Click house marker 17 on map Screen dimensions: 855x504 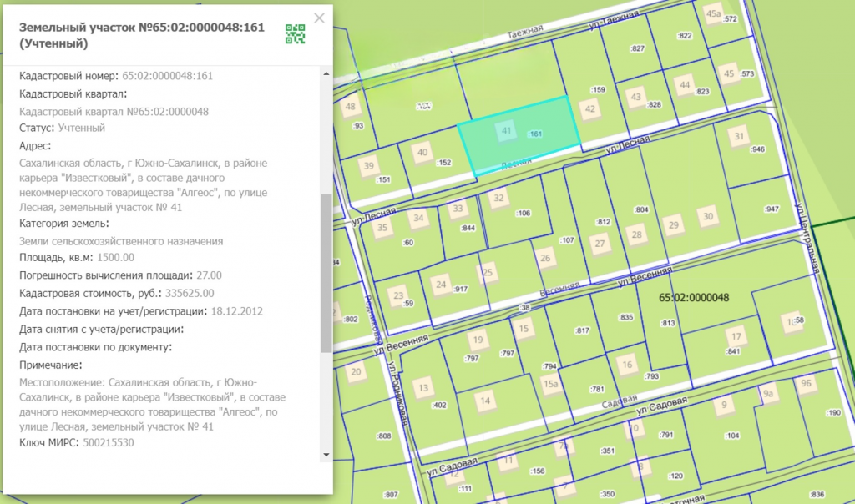(x=736, y=337)
